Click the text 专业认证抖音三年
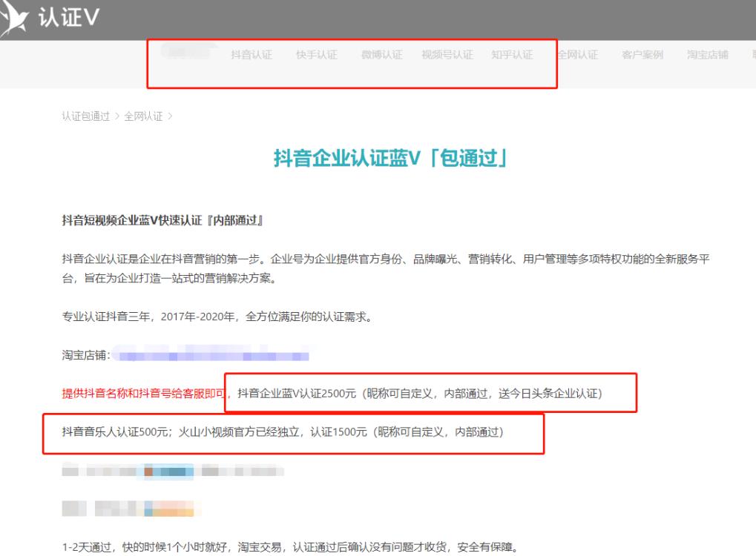This screenshot has width=756, height=556. (105, 317)
